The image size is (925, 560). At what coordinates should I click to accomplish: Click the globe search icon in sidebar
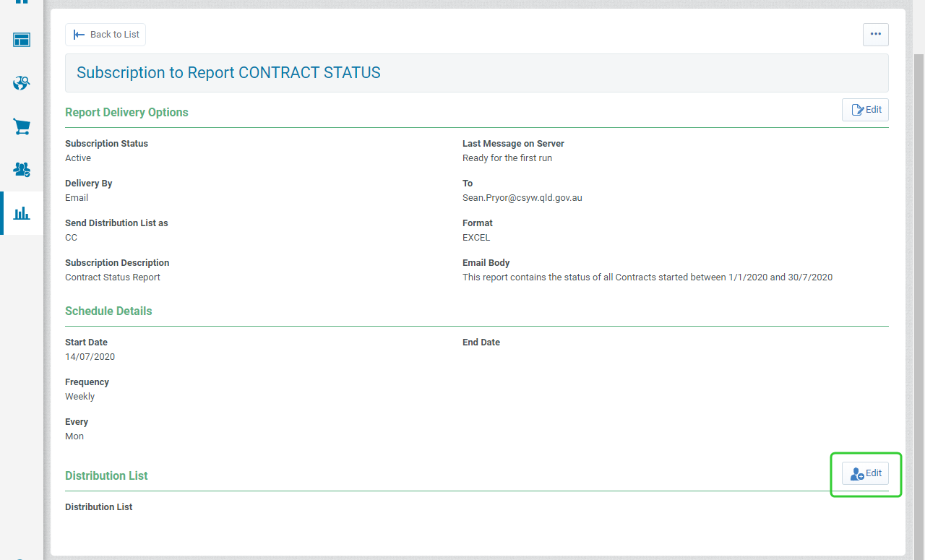21,83
